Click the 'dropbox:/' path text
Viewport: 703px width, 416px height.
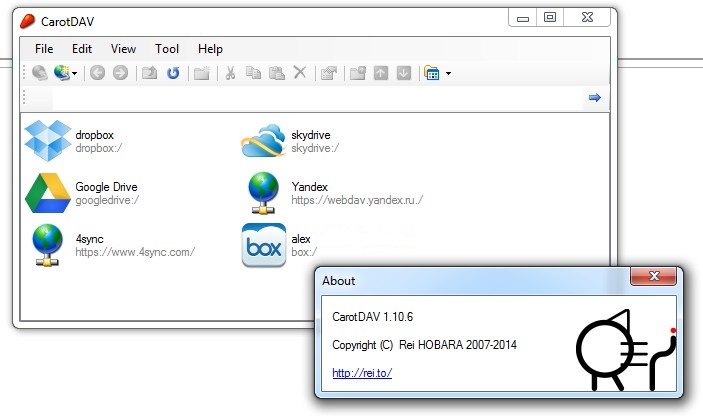(x=99, y=148)
